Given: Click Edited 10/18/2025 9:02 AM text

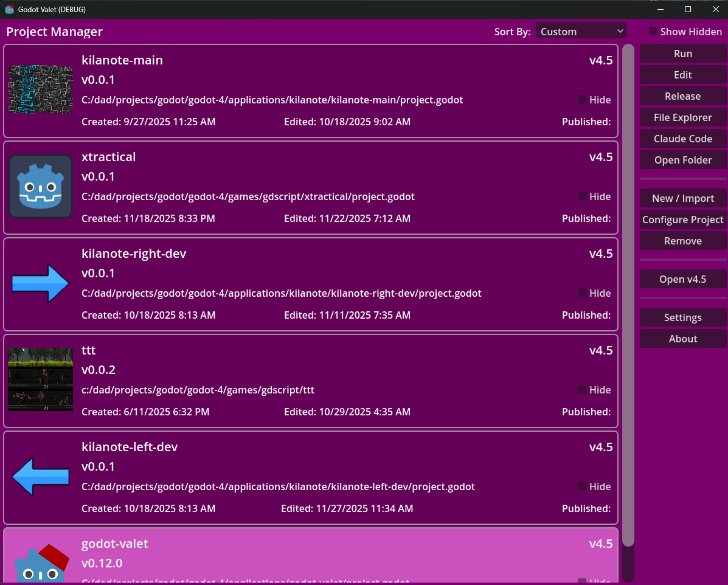Looking at the screenshot, I should click(x=347, y=122).
